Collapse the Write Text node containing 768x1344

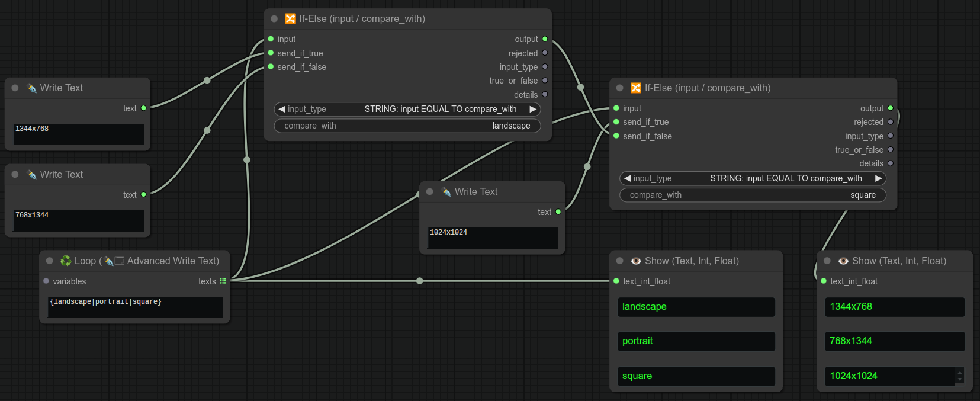15,175
